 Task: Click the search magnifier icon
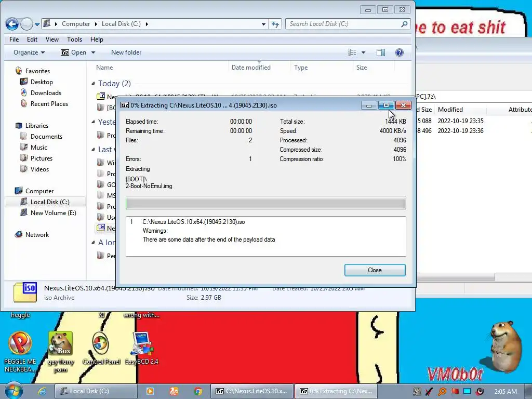point(404,24)
